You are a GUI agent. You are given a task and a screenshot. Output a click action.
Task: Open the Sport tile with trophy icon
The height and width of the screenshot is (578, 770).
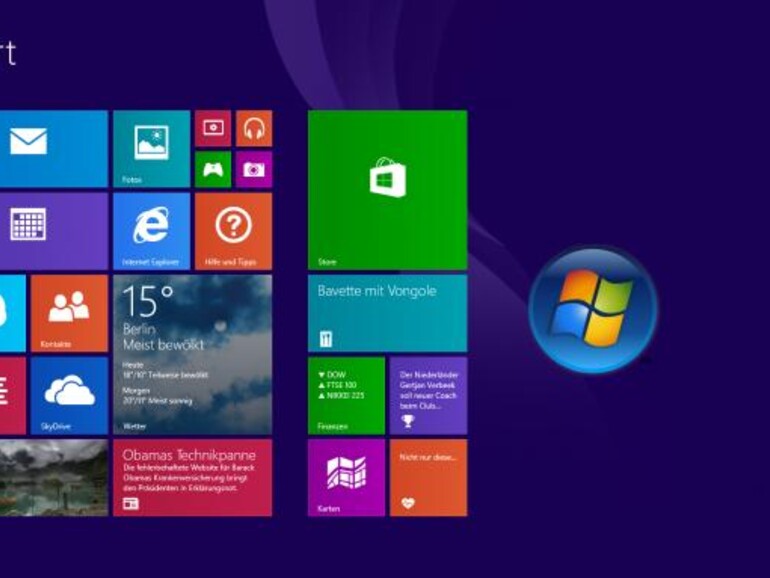tap(428, 396)
